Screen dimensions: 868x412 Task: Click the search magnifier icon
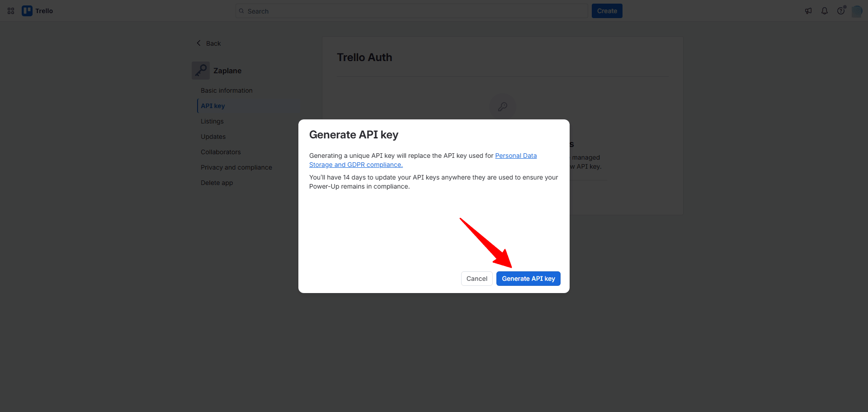pyautogui.click(x=241, y=11)
